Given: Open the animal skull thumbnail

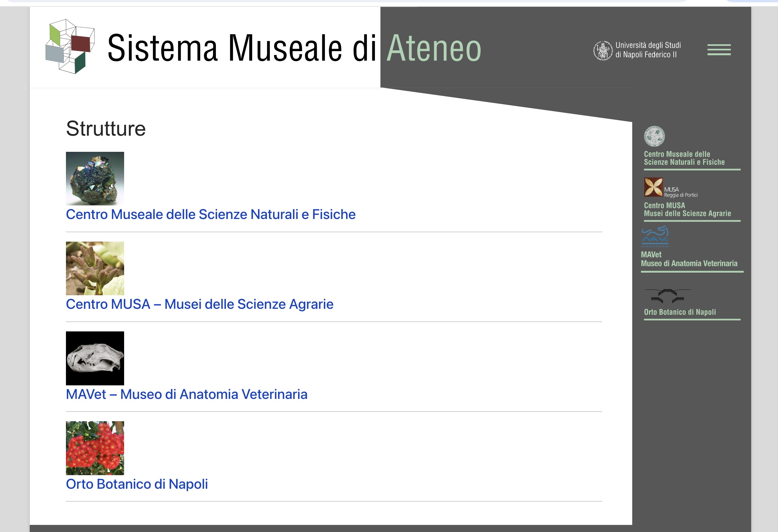Looking at the screenshot, I should click(95, 358).
